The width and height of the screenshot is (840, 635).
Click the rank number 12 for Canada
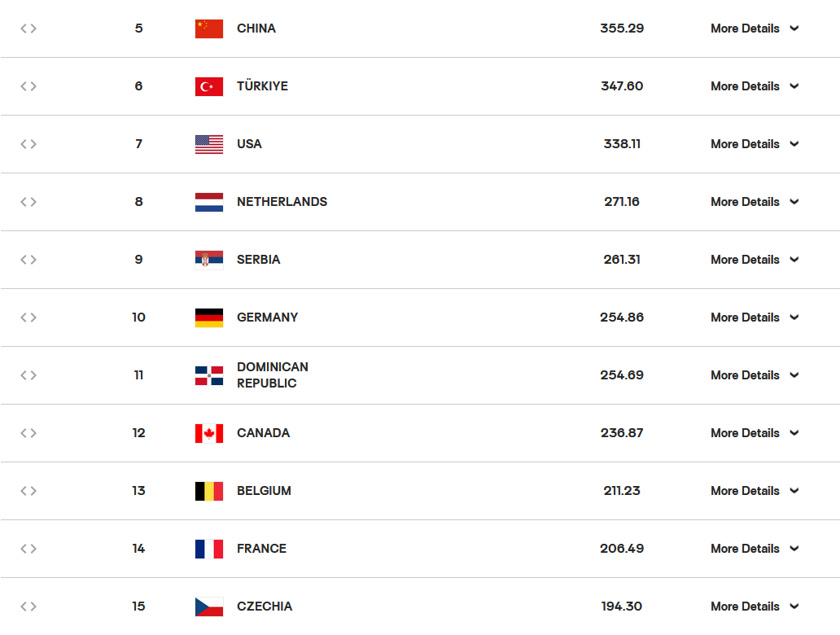tap(138, 433)
